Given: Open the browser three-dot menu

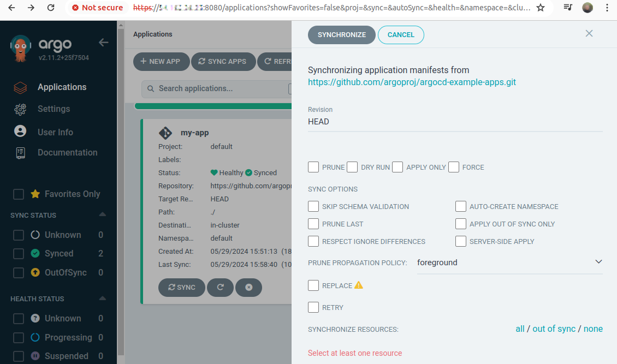Looking at the screenshot, I should (x=607, y=8).
